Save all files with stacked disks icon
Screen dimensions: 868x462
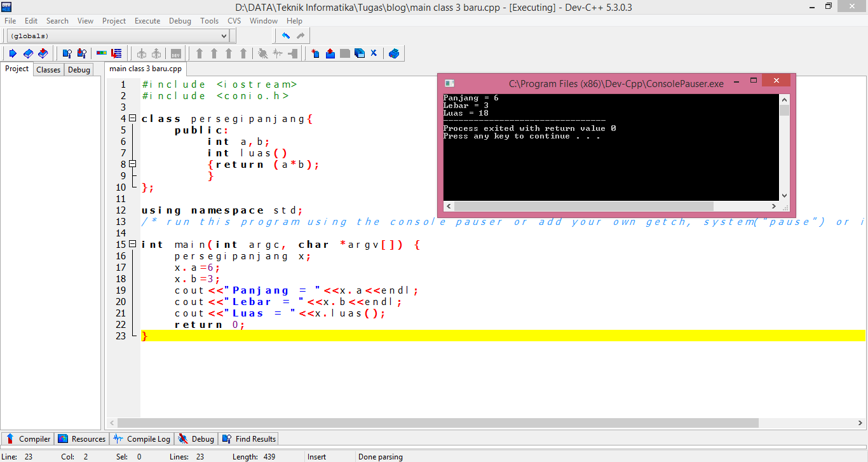[x=360, y=53]
